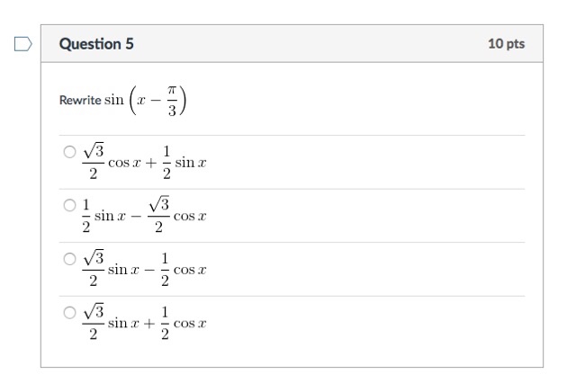Click the word Rewrite in the prompt
Screen dimensions: 576x392
80,100
